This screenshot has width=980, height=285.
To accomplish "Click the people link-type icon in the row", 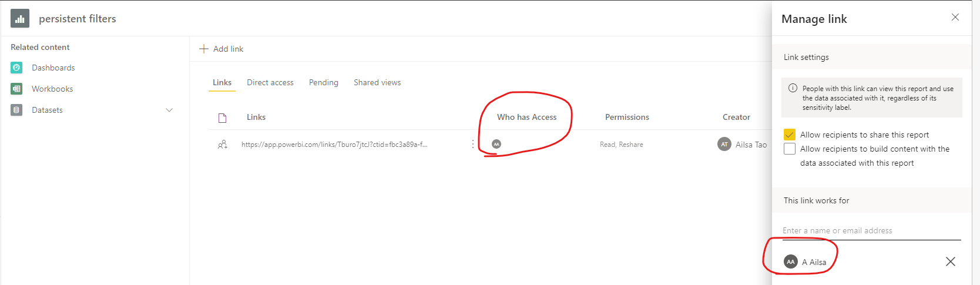I will (x=223, y=145).
